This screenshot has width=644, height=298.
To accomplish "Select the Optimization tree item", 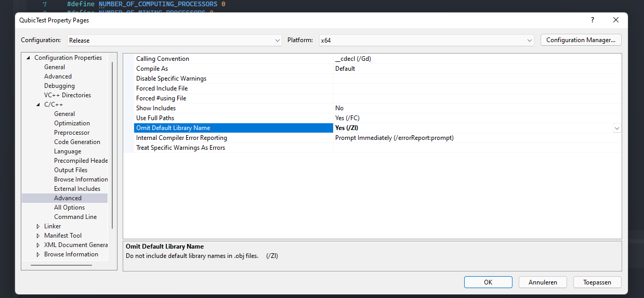I will pyautogui.click(x=72, y=123).
